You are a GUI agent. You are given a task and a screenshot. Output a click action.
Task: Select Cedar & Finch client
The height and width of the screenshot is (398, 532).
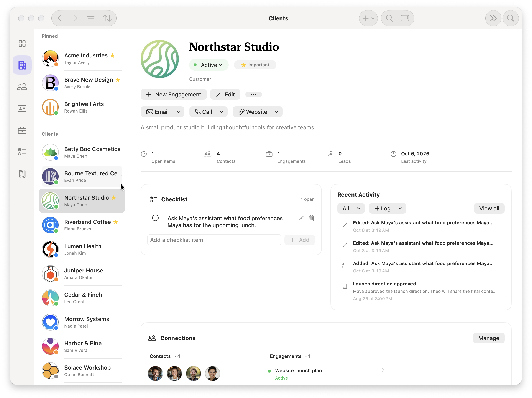[x=82, y=298]
